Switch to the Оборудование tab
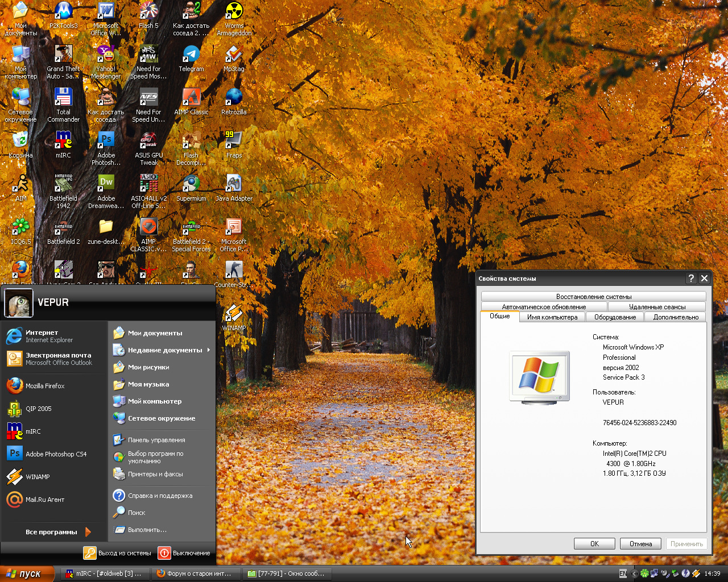The image size is (728, 582). pyautogui.click(x=615, y=317)
